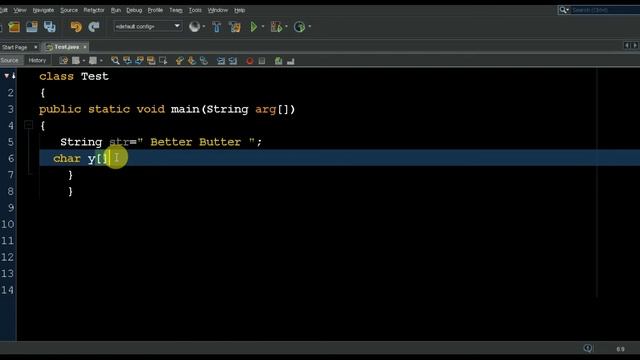Click the Find Selection magnifier icon
This screenshot has width=640, height=360.
115,61
